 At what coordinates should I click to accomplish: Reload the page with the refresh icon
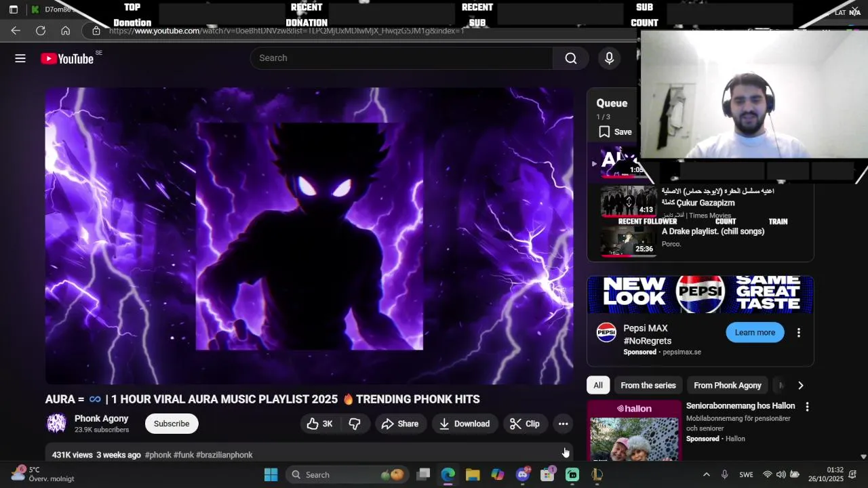point(41,30)
